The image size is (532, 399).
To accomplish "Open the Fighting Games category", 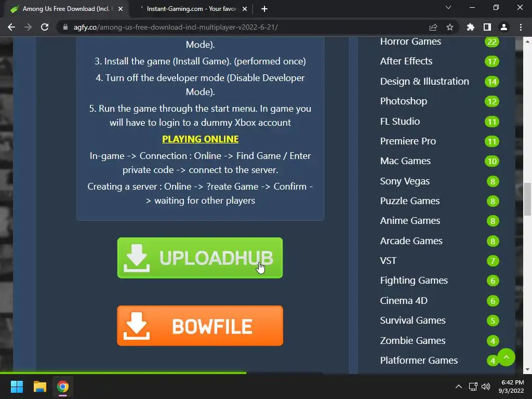I will [x=414, y=281].
